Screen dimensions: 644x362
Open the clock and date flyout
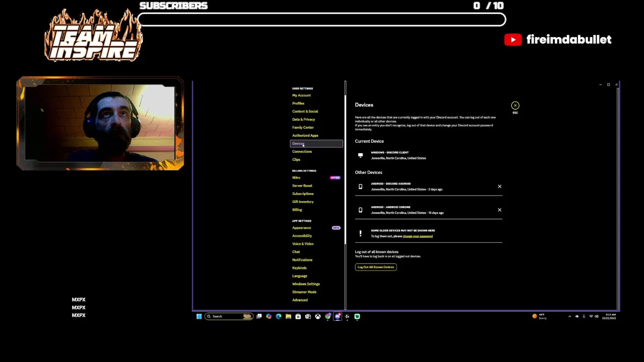click(609, 316)
